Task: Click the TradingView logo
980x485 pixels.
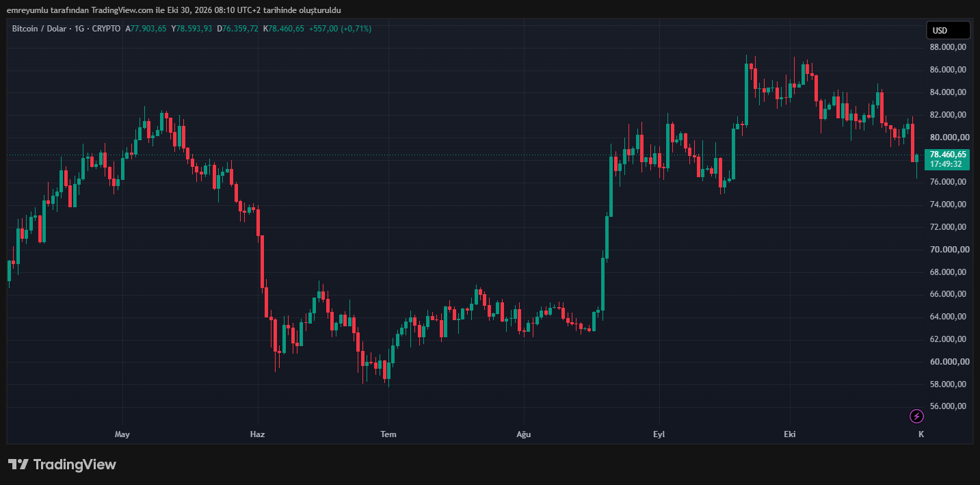Action: 62,464
